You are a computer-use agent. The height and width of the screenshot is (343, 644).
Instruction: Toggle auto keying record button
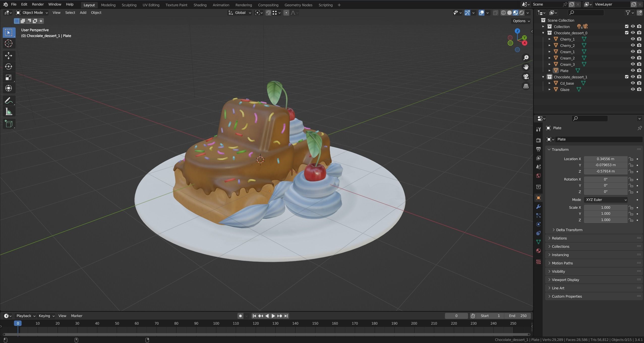point(240,316)
